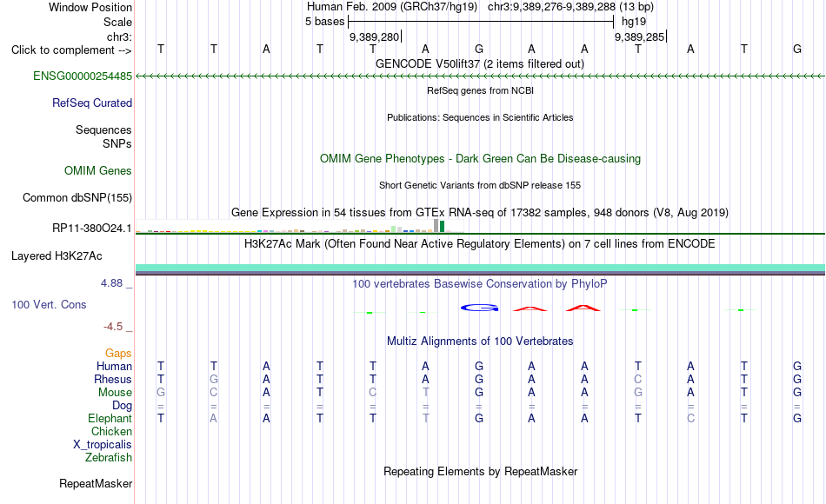This screenshot has width=826, height=504.
Task: Click the blue G in the PhyloP conservation track
Action: click(479, 308)
